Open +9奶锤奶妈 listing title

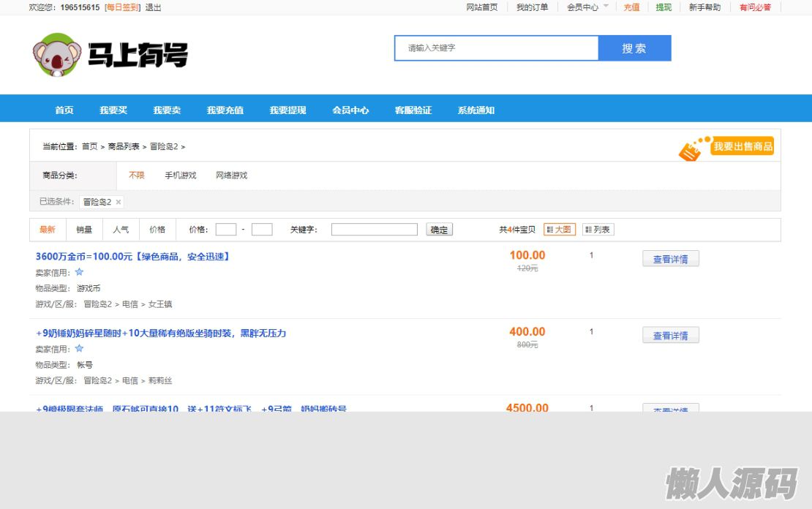click(161, 333)
